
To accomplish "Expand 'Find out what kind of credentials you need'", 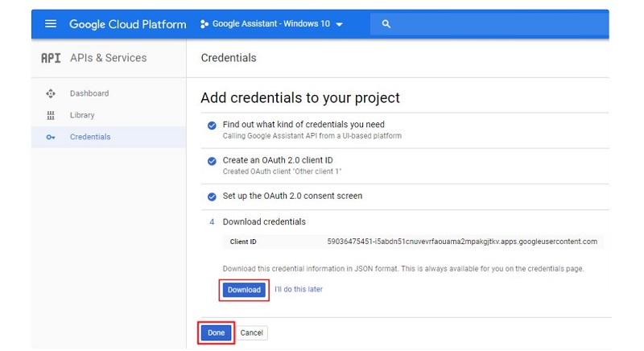I will (x=303, y=125).
